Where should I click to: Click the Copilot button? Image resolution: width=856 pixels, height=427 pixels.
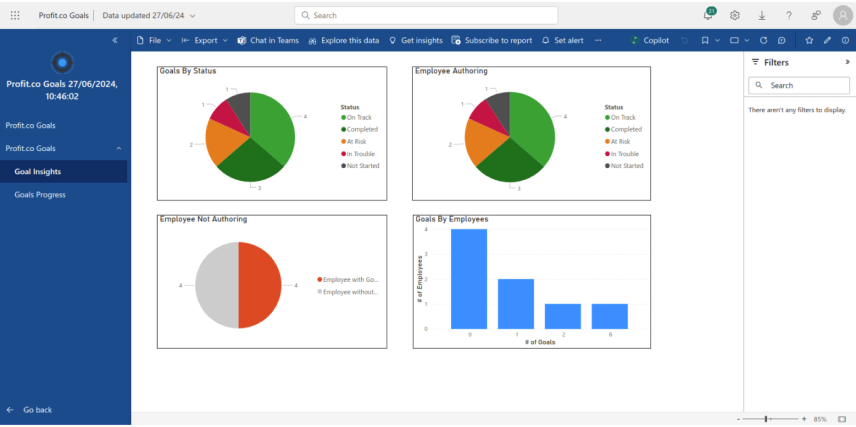coord(649,40)
